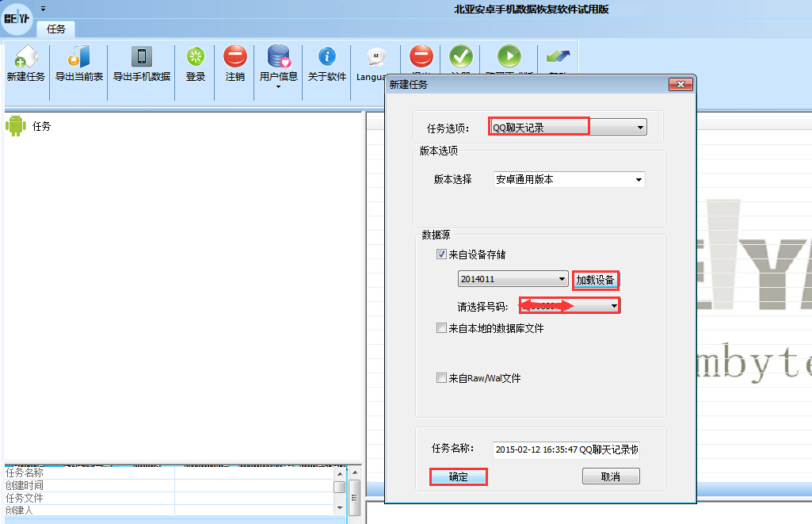Open the 任务选项 dropdown showing QQ聊天记录
The height and width of the screenshot is (524, 812).
coord(568,127)
